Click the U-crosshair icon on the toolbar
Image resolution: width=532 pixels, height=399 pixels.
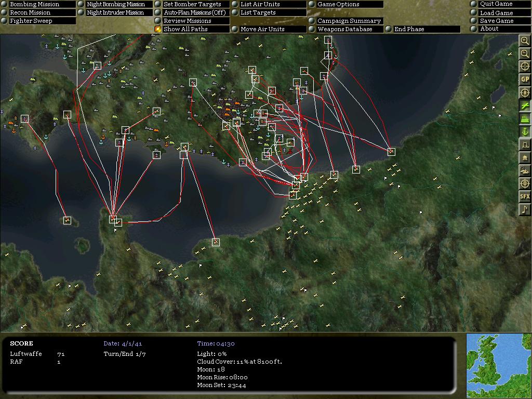525,184
